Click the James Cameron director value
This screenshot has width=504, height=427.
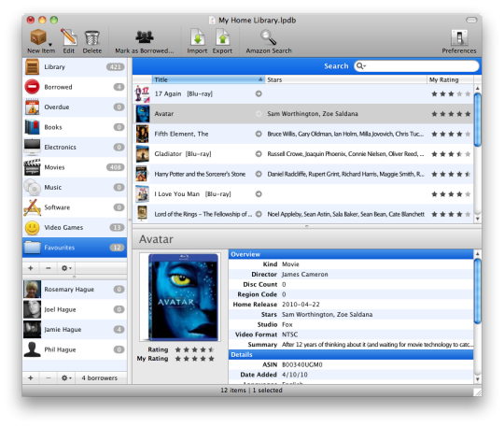[304, 274]
